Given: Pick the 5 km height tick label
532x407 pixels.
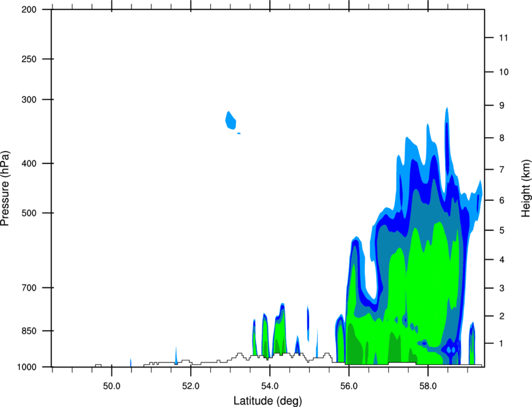Looking at the screenshot, I should point(502,230).
